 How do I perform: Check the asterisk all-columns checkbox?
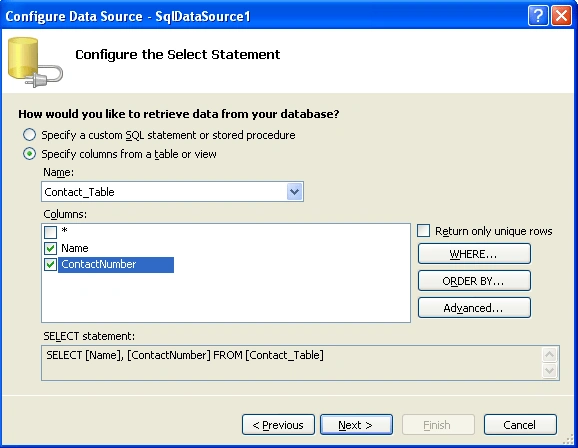(51, 232)
